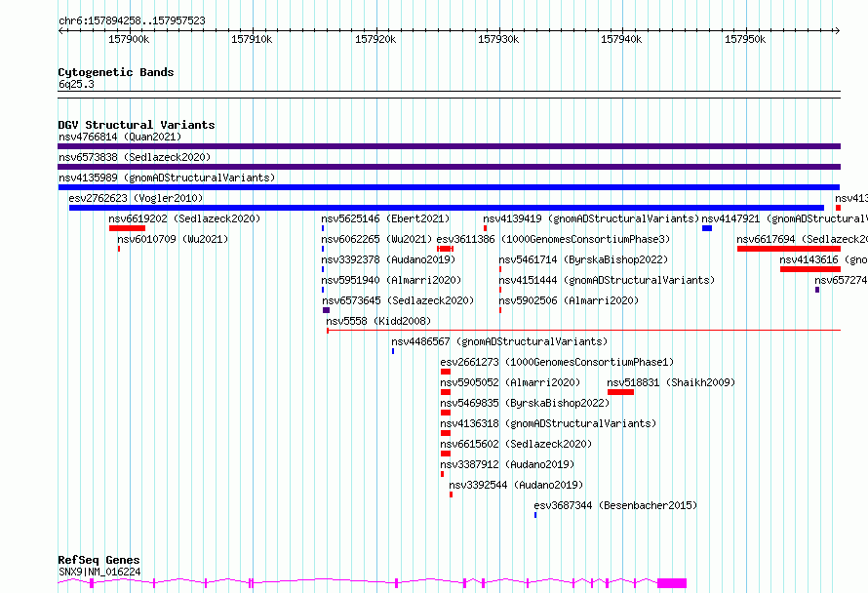
Task: Click the blue esv3687344 variant mark
Action: [535, 516]
